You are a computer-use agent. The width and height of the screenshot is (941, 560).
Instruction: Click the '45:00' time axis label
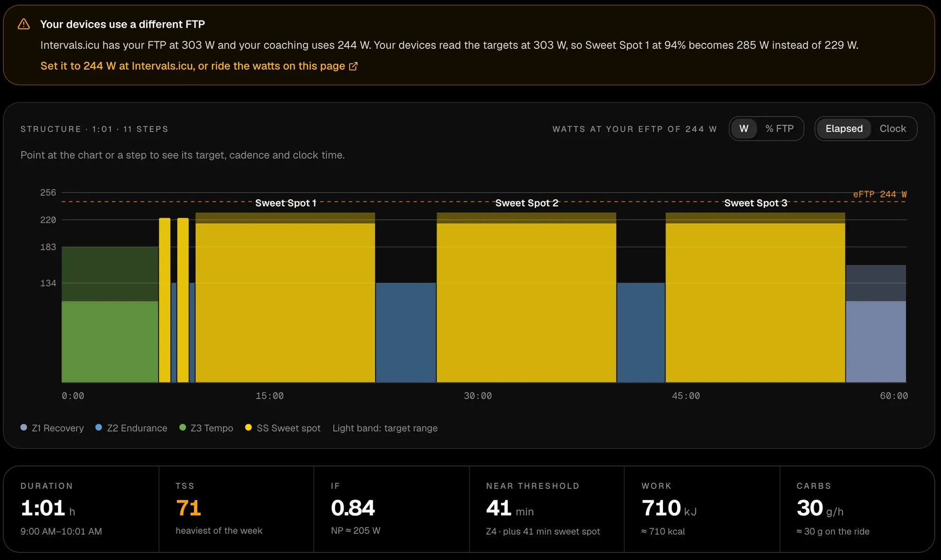coord(686,396)
